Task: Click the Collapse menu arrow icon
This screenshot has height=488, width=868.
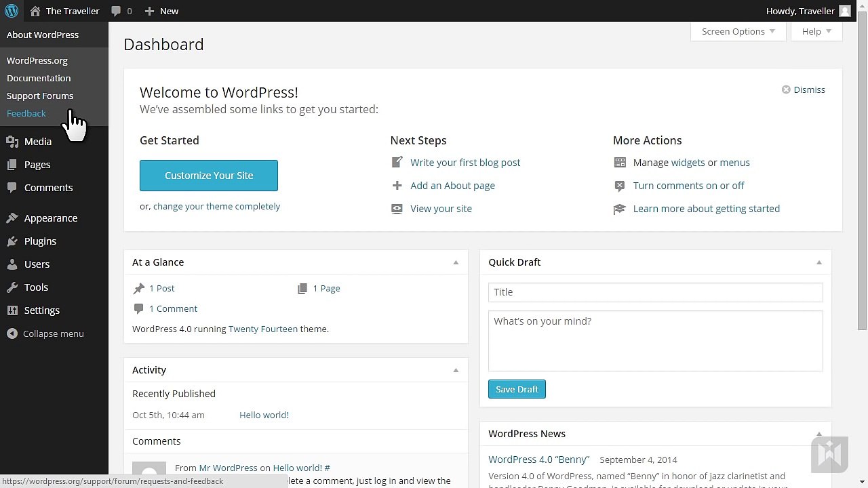Action: tap(12, 333)
